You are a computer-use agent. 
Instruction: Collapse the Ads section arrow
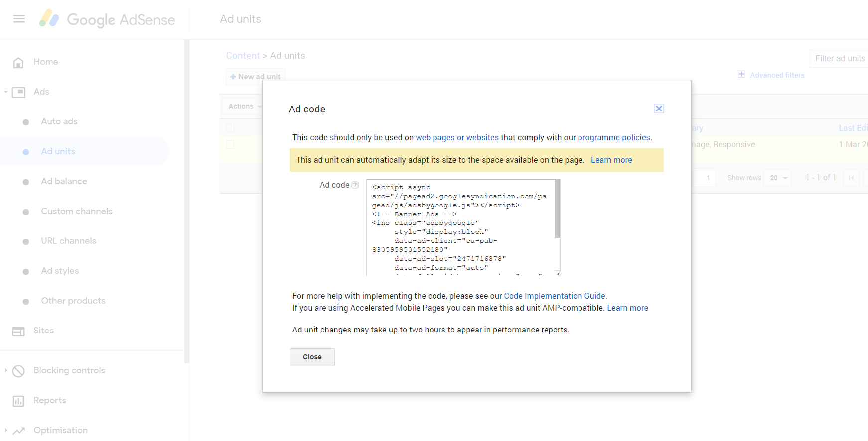[x=6, y=92]
